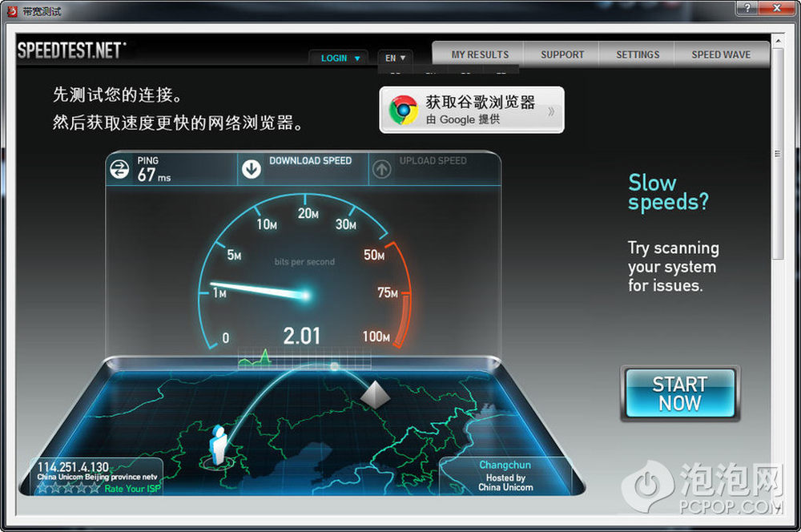801x532 pixels.
Task: Click the upload speed arrow icon
Action: tap(382, 169)
